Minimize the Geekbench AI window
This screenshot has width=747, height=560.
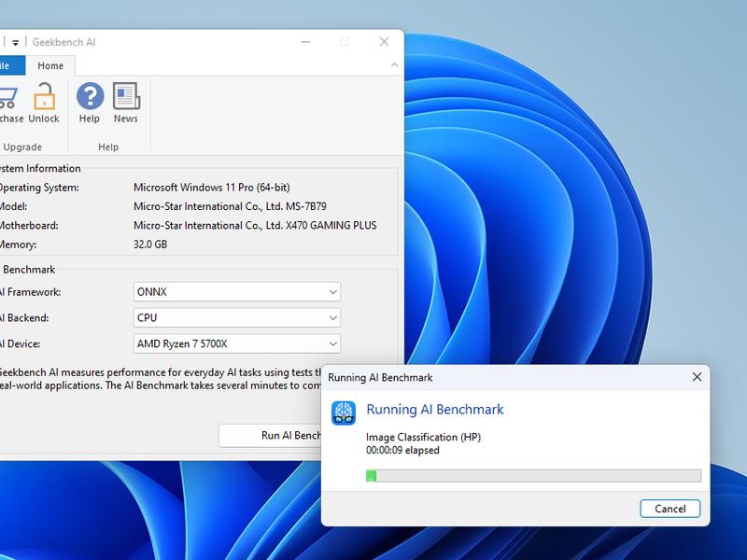click(306, 42)
